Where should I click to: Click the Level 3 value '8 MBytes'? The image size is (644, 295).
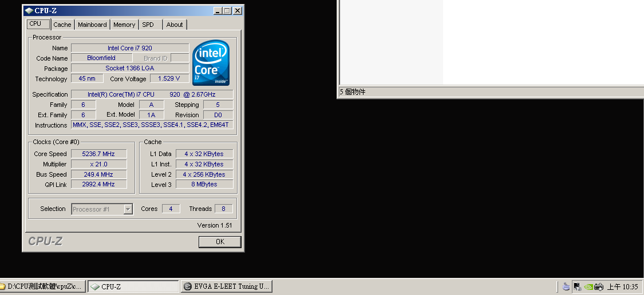point(204,184)
